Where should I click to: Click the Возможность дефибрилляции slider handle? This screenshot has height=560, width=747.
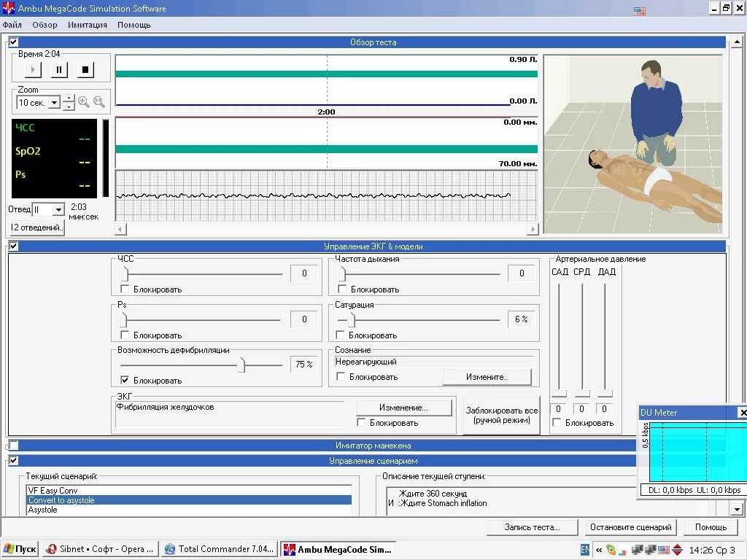click(241, 365)
